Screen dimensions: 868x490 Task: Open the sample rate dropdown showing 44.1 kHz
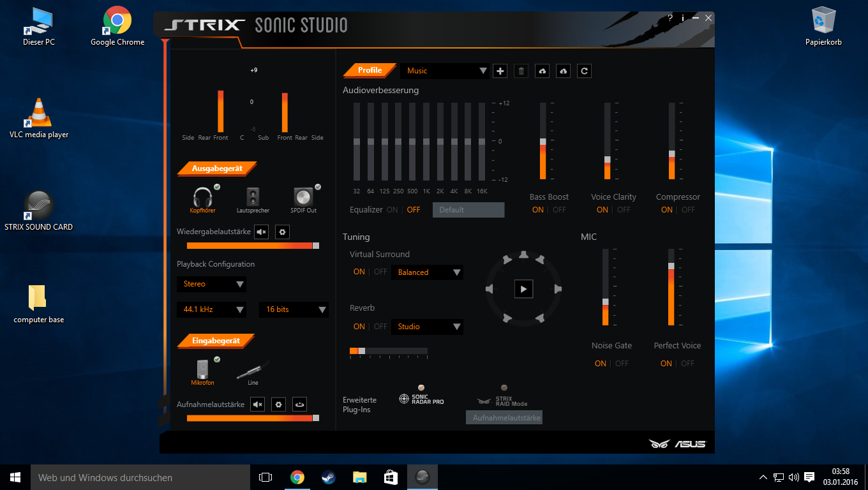[211, 309]
